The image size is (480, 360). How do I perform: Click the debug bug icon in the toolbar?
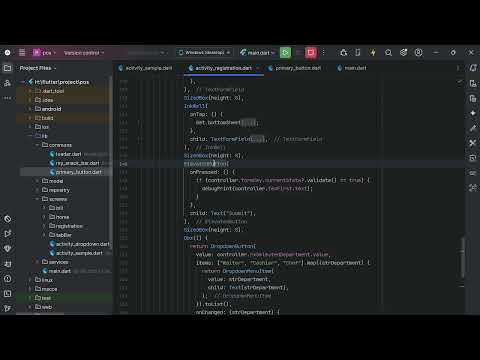(x=344, y=52)
